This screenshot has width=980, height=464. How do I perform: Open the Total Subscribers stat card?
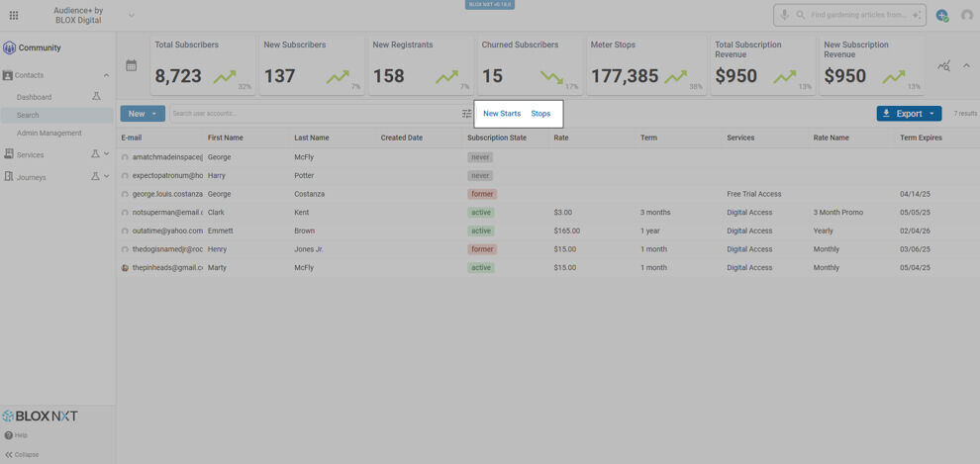click(x=202, y=65)
